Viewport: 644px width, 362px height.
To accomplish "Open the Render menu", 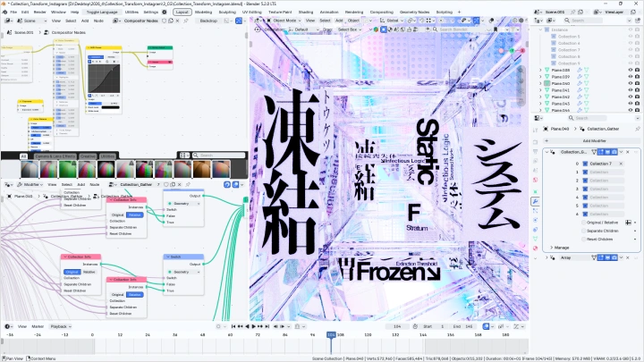I will pyautogui.click(x=40, y=13).
